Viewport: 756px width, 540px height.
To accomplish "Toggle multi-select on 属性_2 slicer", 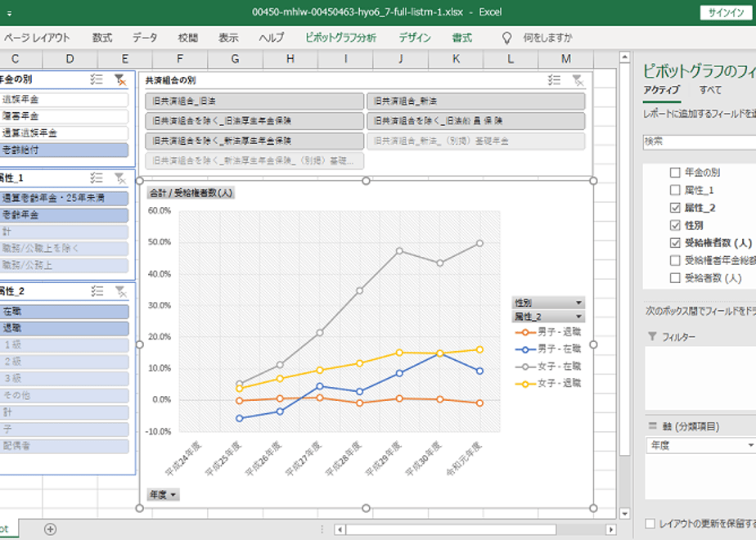I will coord(97,291).
